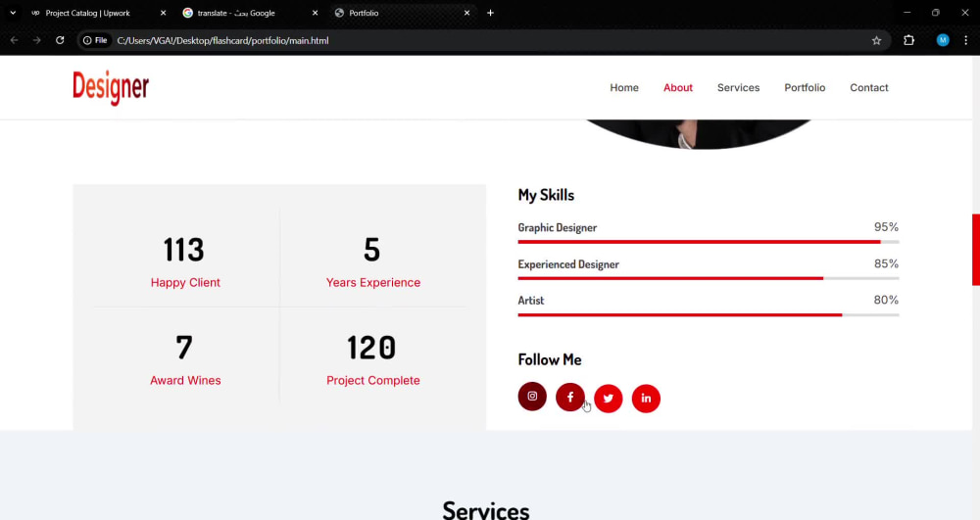The width and height of the screenshot is (980, 520).
Task: Bookmark this page with the star icon
Action: pyautogui.click(x=876, y=40)
